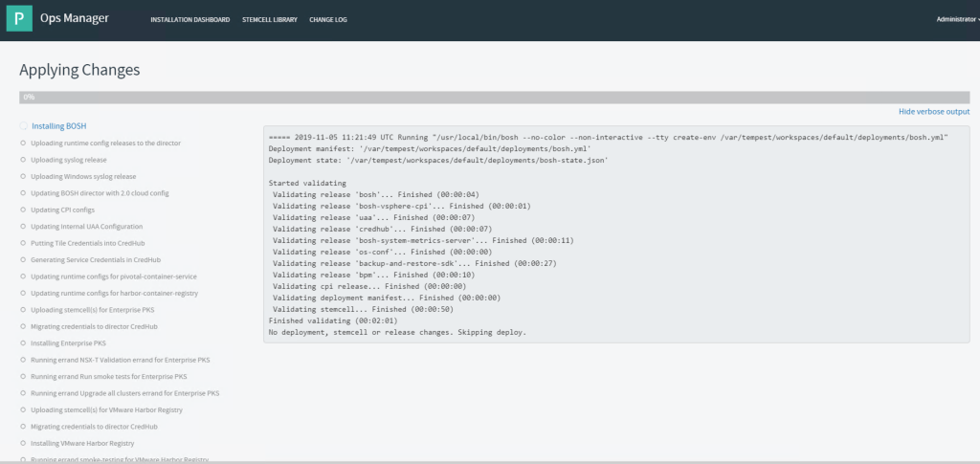The image size is (980, 464).
Task: Click Hide verbose output link
Action: [933, 111]
